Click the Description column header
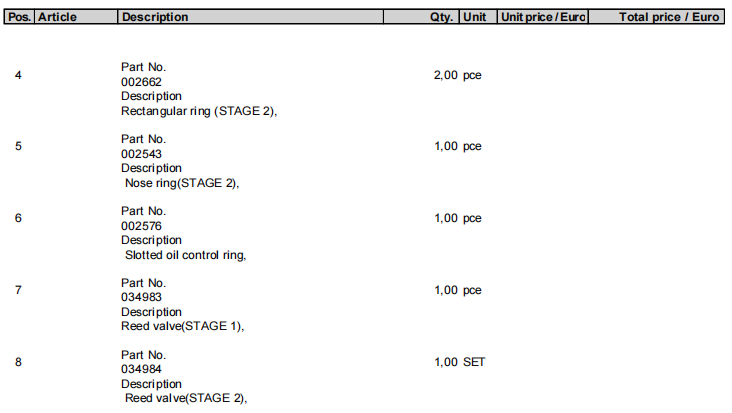This screenshot has height=413, width=732. pyautogui.click(x=154, y=17)
